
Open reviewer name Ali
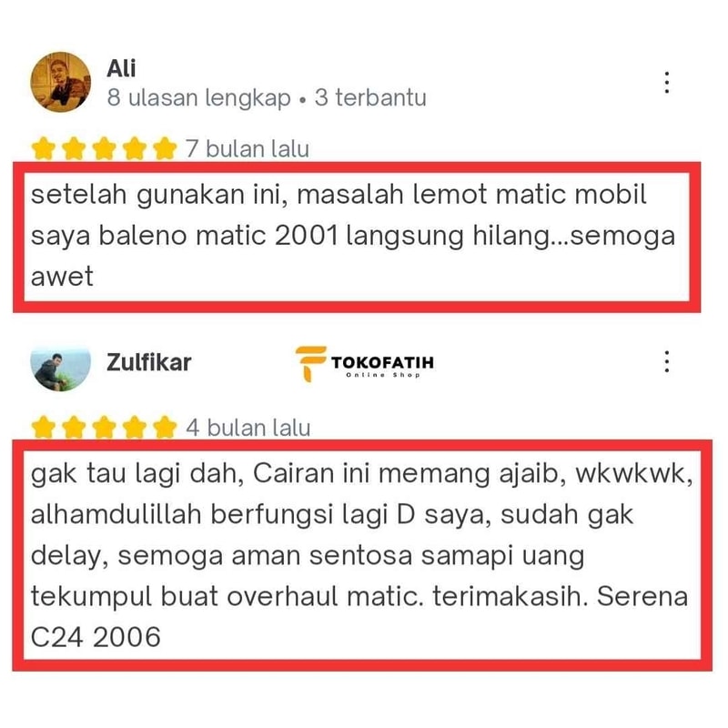pyautogui.click(x=121, y=68)
